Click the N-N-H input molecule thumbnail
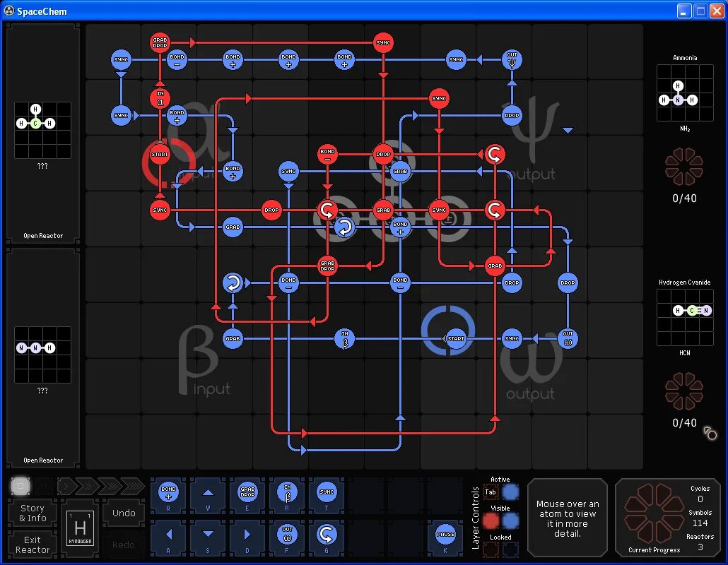The width and height of the screenshot is (728, 565). point(42,355)
